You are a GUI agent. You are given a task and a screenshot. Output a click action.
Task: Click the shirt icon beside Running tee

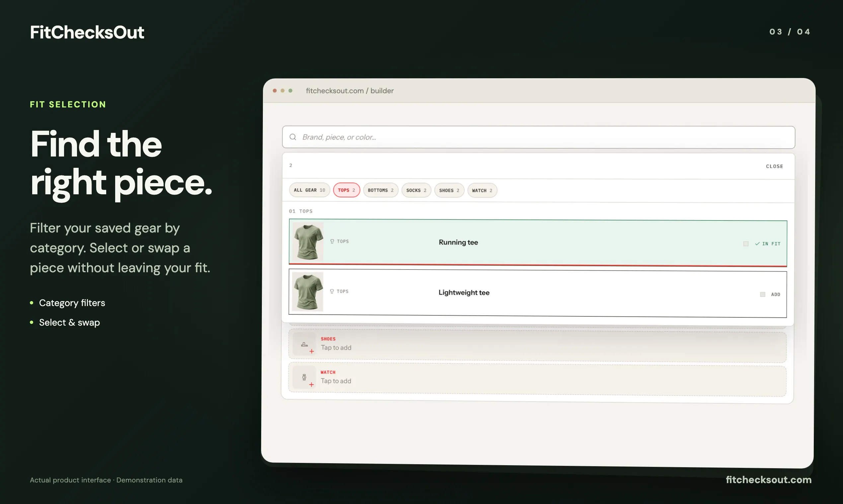[x=332, y=241]
